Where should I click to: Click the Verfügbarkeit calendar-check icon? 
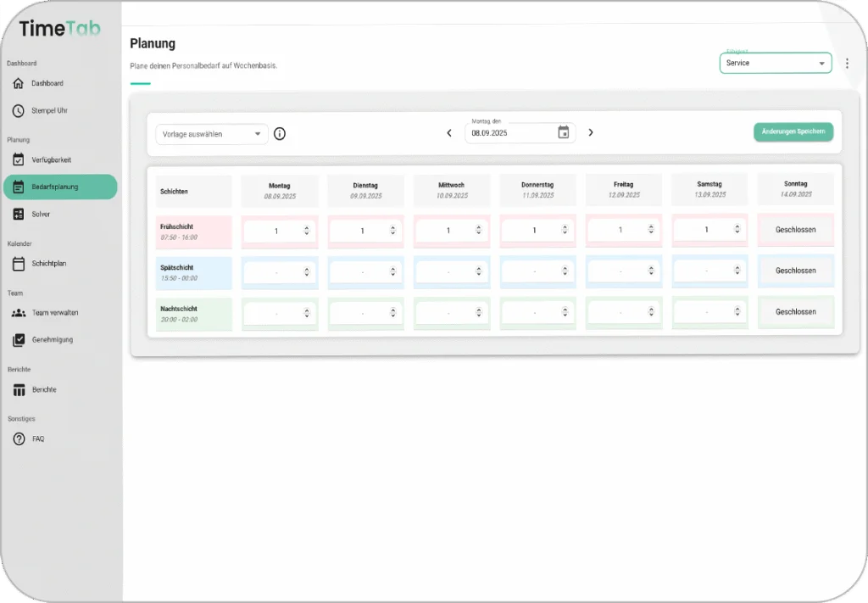[x=19, y=159]
